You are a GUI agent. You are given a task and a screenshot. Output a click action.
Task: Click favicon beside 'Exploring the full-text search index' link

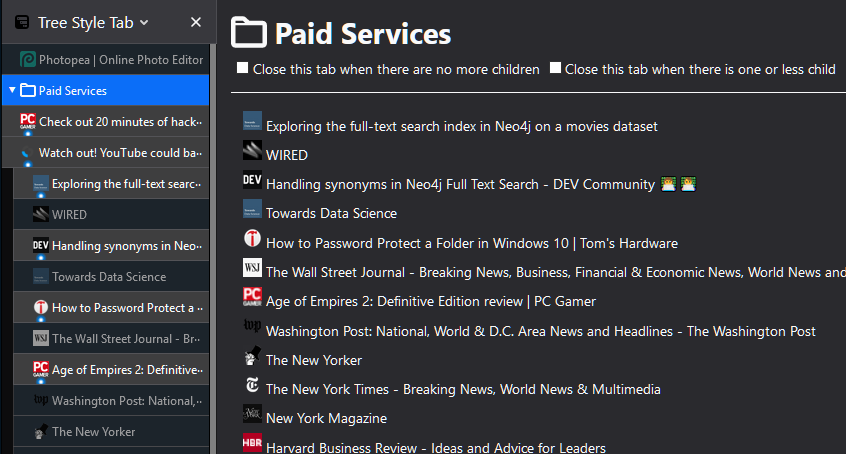click(x=252, y=121)
